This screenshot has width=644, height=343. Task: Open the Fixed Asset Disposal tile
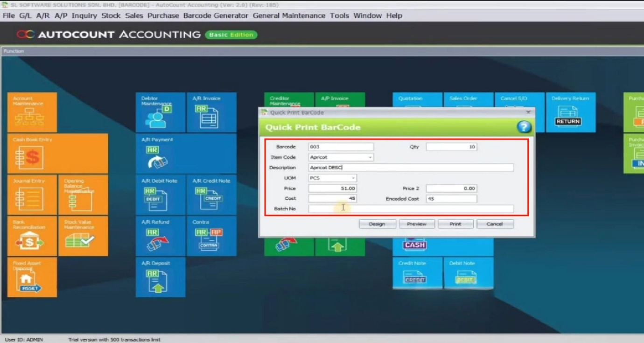click(x=32, y=277)
